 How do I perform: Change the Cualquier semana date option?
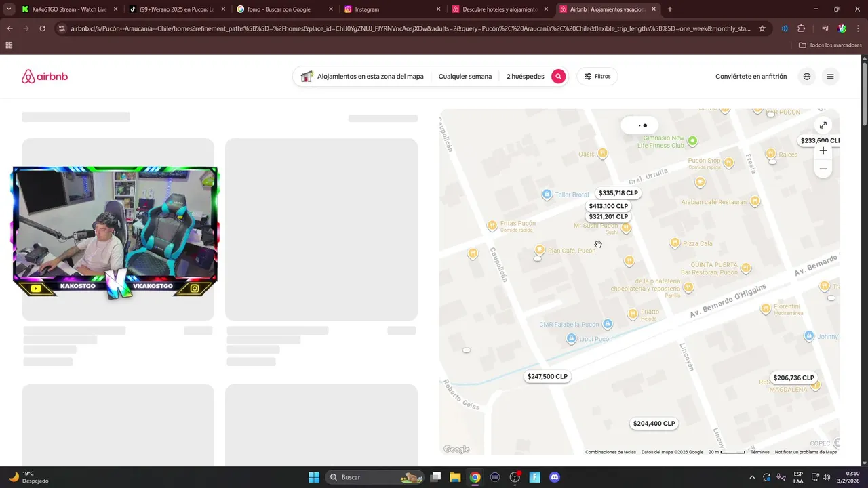coord(465,77)
